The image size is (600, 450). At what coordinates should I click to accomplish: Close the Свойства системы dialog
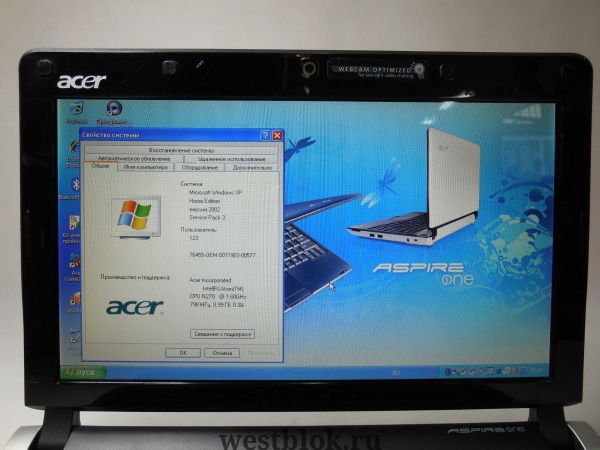coord(277,135)
